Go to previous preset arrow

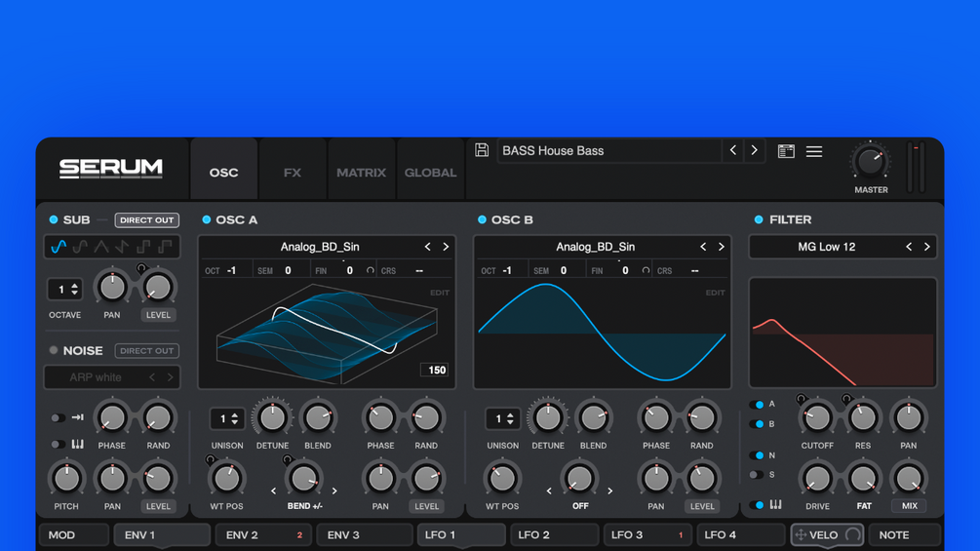coord(733,150)
